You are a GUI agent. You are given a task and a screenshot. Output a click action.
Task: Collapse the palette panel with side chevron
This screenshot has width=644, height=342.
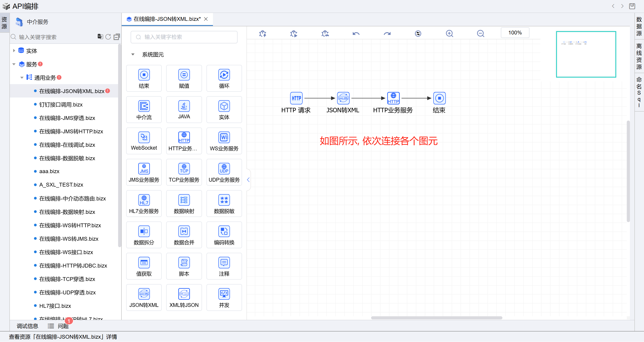(x=248, y=180)
